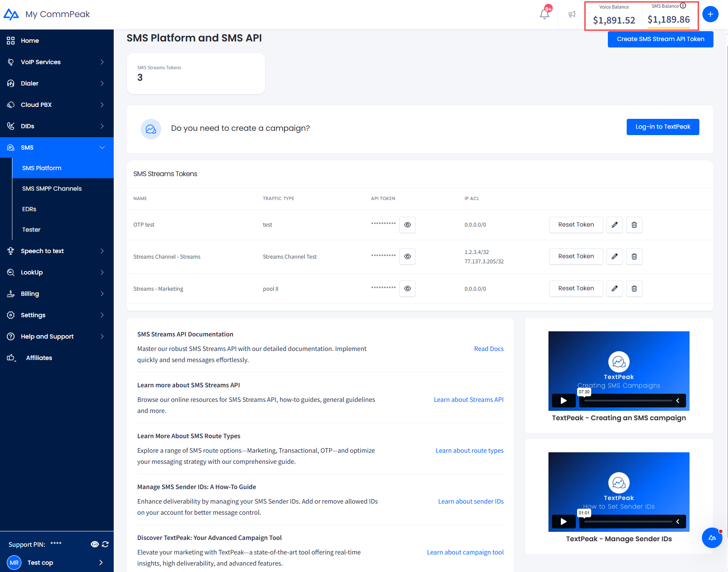Click the Manage Sender IDs video progress bar
The image size is (728, 572).
pyautogui.click(x=628, y=522)
